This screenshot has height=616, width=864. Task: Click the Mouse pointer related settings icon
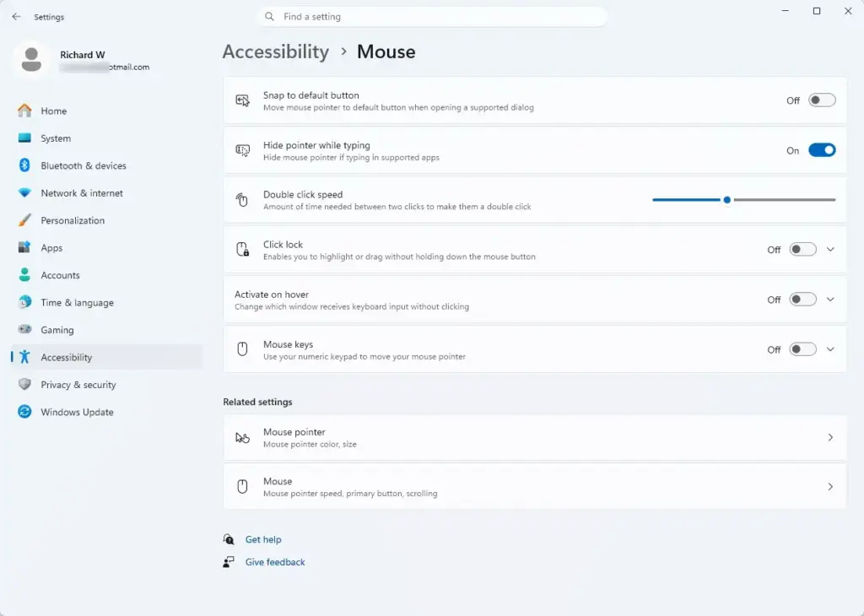[242, 437]
